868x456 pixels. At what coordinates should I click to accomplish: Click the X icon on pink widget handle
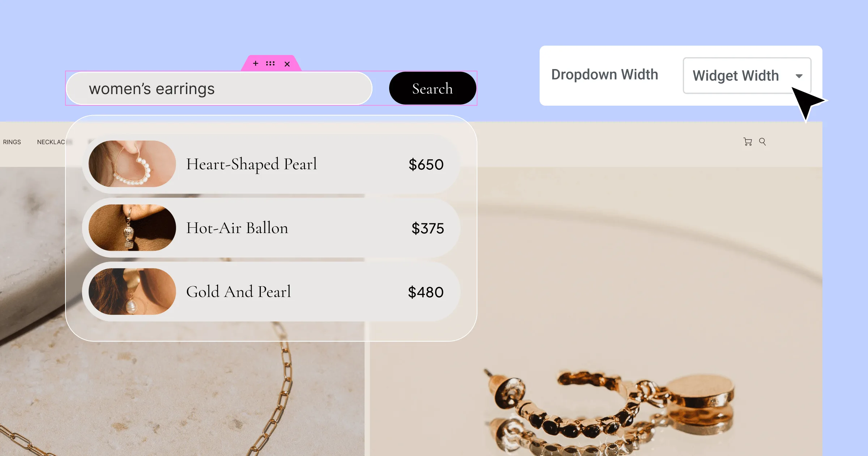coord(287,64)
